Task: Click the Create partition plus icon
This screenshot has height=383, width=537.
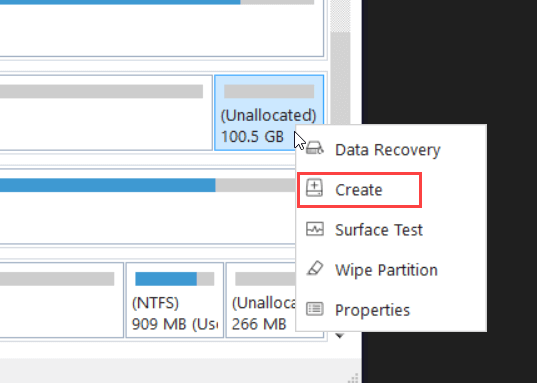Action: click(314, 188)
